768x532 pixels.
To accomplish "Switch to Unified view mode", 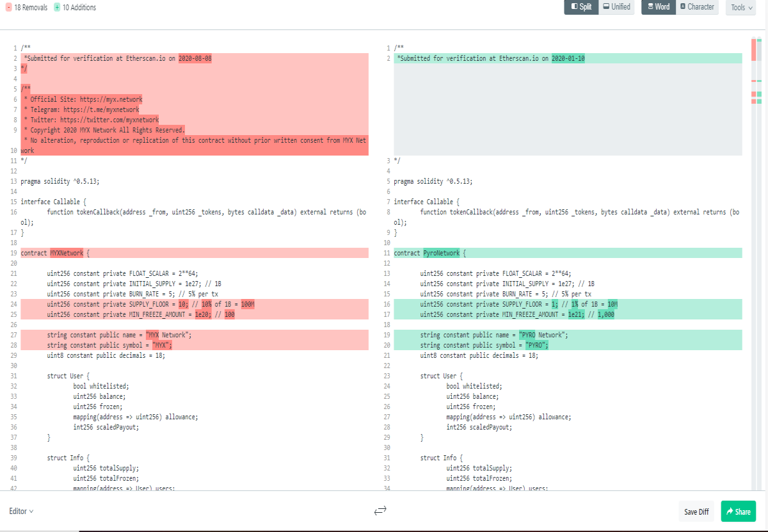I will 616,7.
